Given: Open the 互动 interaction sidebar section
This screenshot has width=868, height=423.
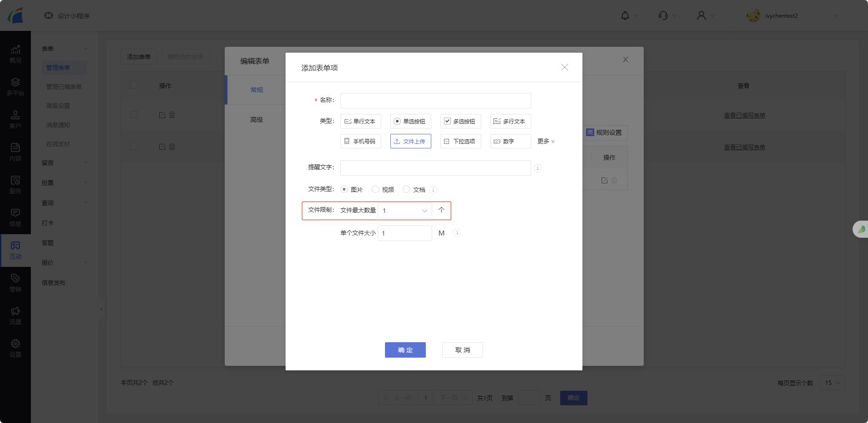Looking at the screenshot, I should [x=15, y=250].
